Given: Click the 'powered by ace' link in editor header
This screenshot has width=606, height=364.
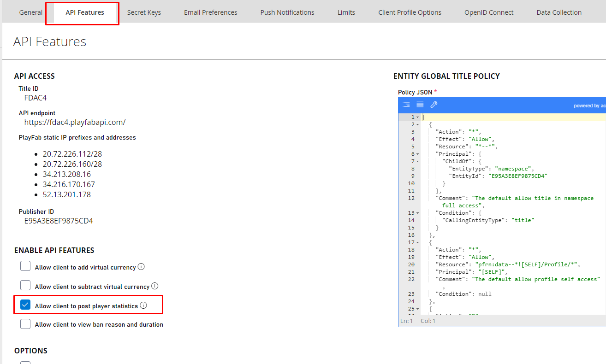Looking at the screenshot, I should coord(589,106).
